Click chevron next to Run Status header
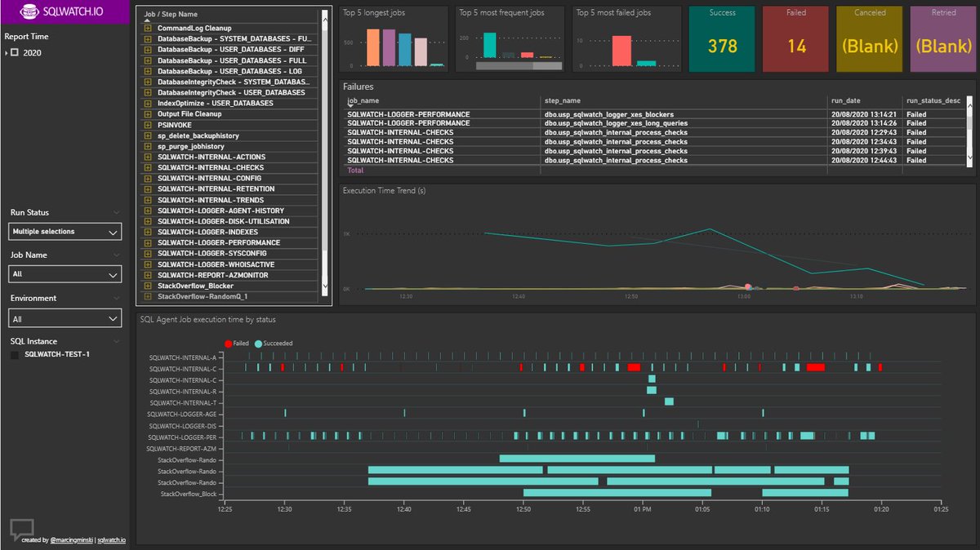 coord(117,212)
